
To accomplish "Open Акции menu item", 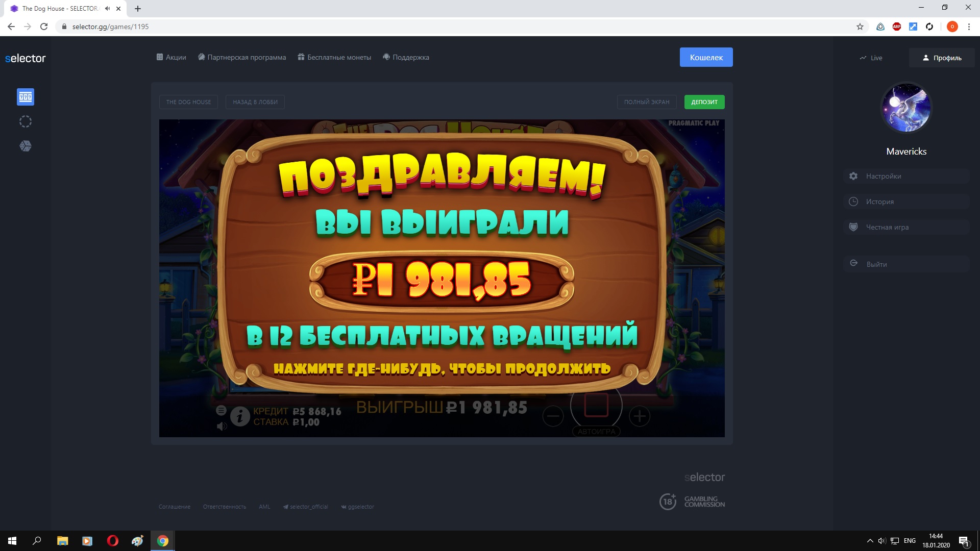I will [x=171, y=57].
